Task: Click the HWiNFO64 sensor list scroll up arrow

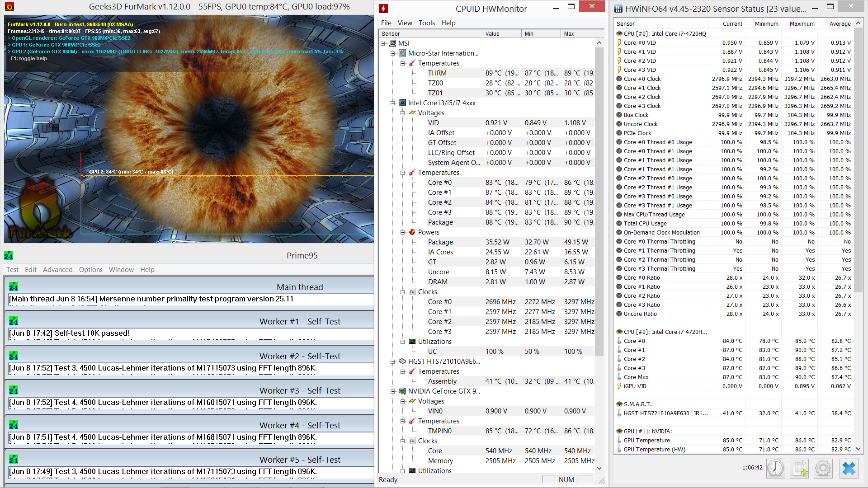Action: point(858,23)
